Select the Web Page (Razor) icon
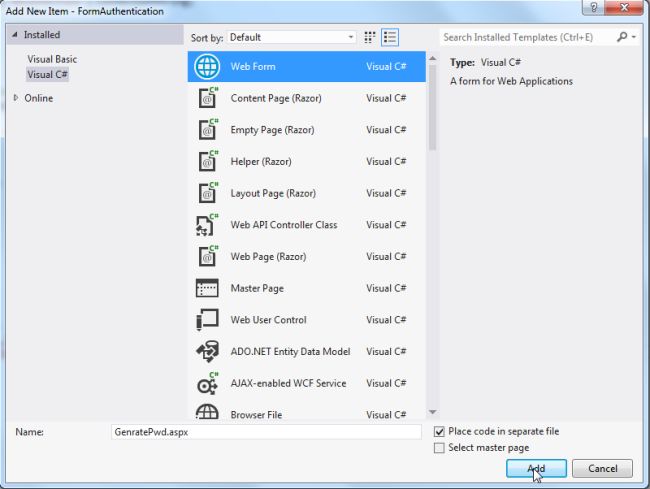650x489 pixels. [207, 256]
